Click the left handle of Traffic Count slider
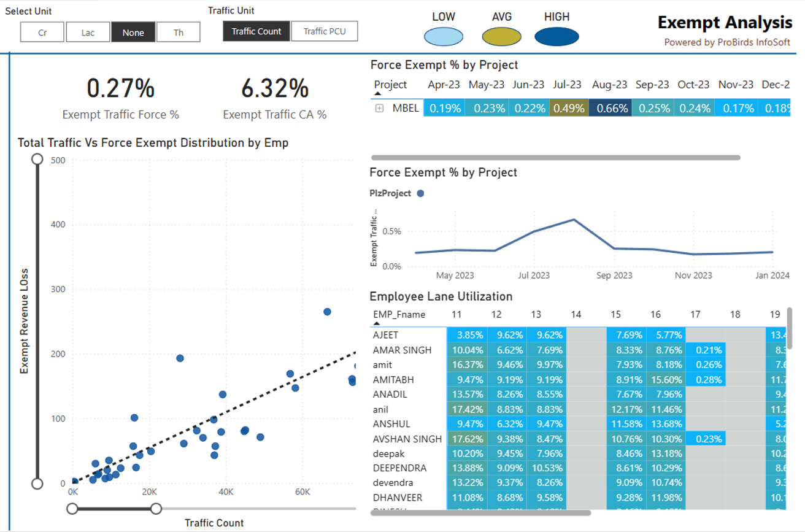This screenshot has width=805, height=532. (x=72, y=508)
